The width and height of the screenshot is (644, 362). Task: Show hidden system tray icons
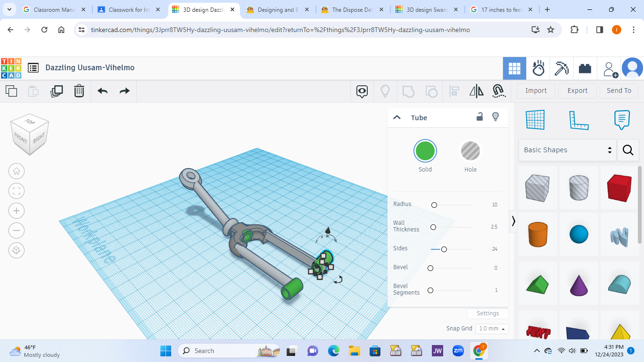537,351
